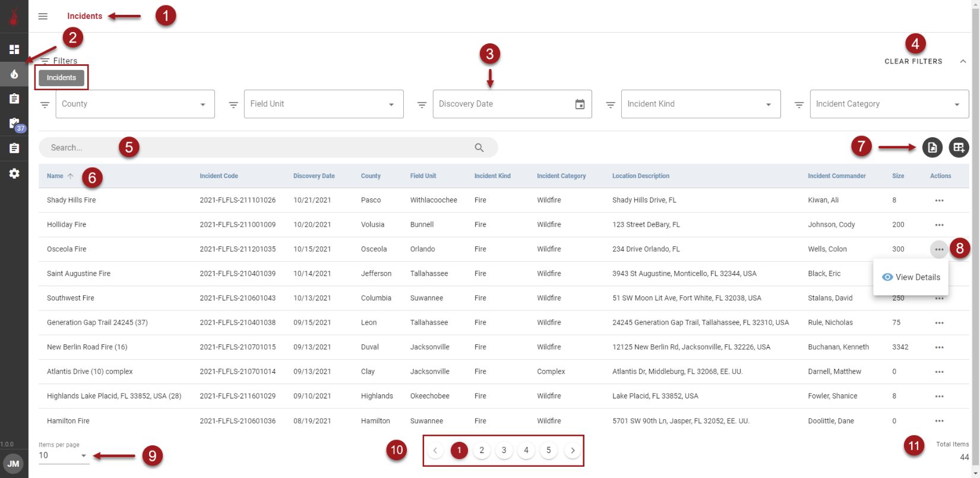The height and width of the screenshot is (478, 980).
Task: Collapse the filters panel with chevron
Action: (x=963, y=61)
